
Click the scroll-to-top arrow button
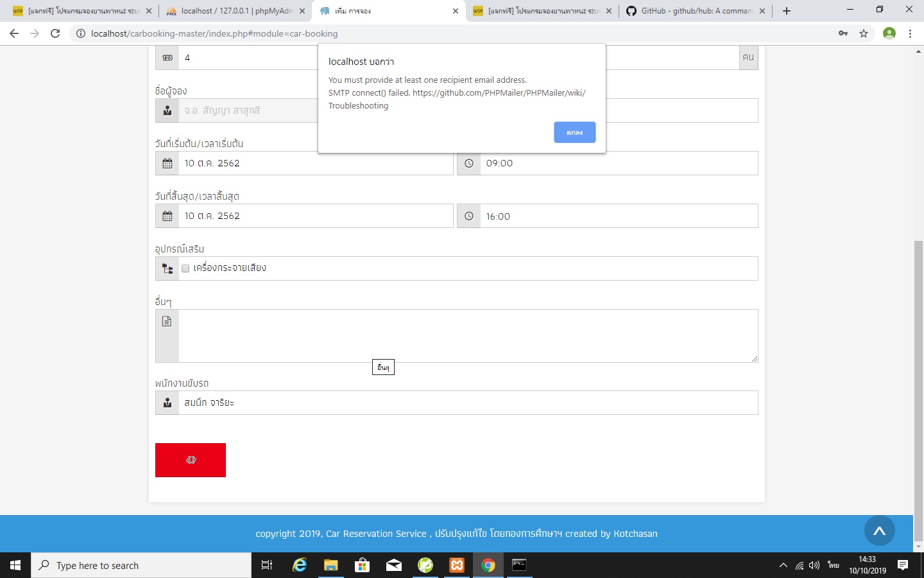[879, 530]
